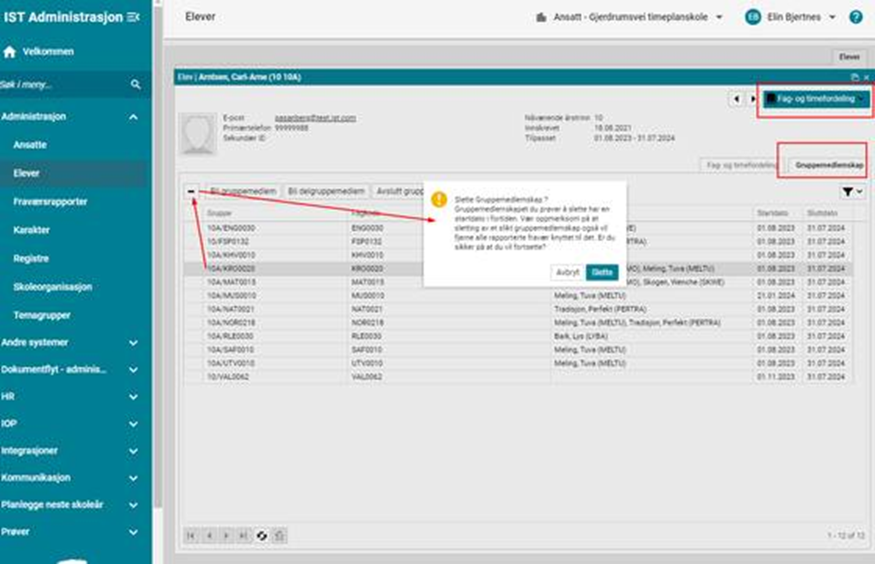The height and width of the screenshot is (564, 875).
Task: Expand the Andre systemer section
Action: point(134,343)
